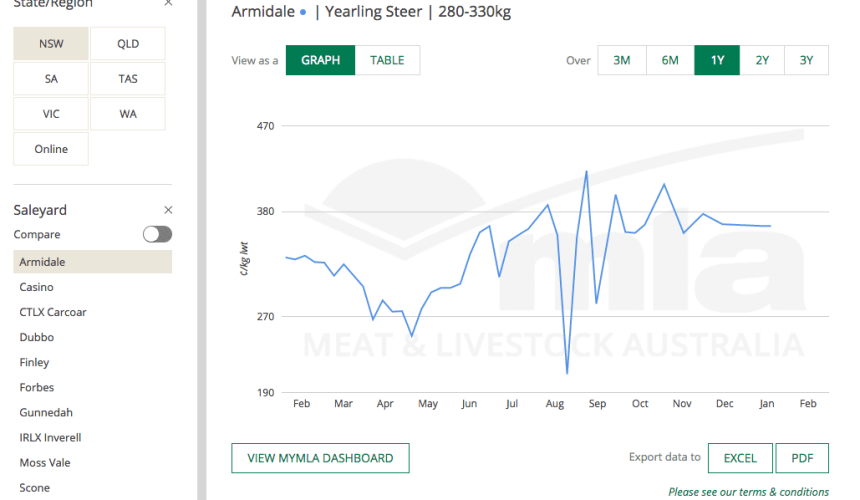The width and height of the screenshot is (860, 500).
Task: Set time range to 3M
Action: pos(621,60)
